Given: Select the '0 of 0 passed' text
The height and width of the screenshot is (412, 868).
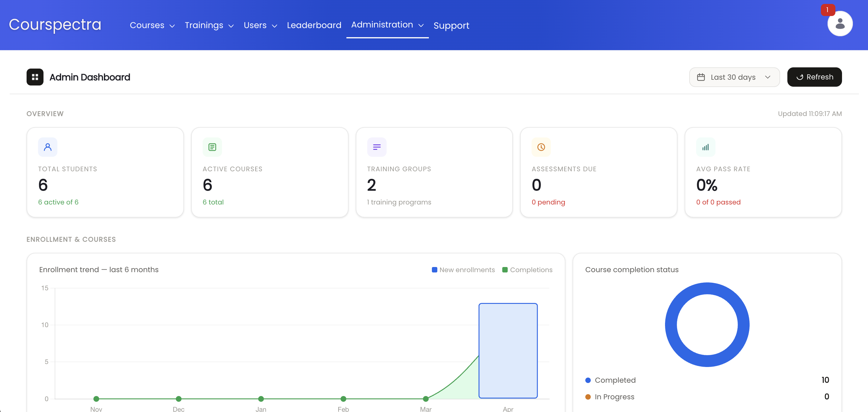Looking at the screenshot, I should pyautogui.click(x=718, y=202).
